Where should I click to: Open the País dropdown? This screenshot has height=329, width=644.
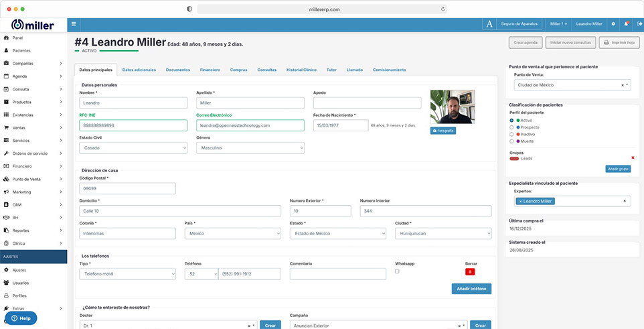coord(232,234)
